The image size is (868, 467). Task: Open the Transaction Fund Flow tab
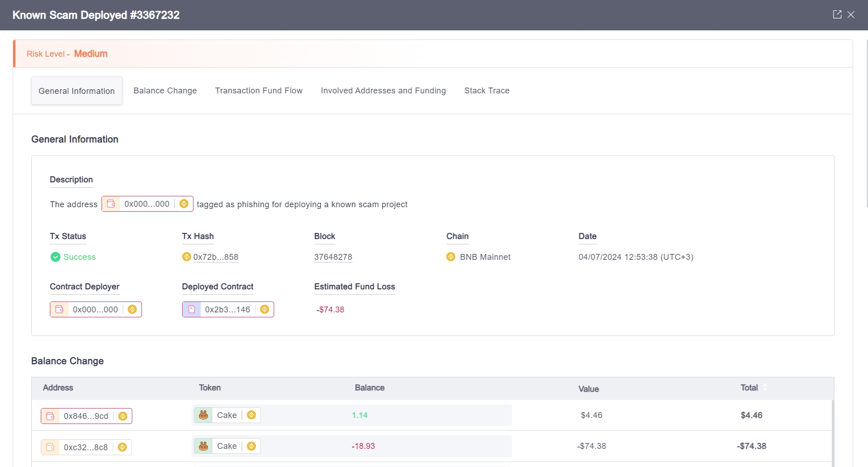(x=259, y=91)
